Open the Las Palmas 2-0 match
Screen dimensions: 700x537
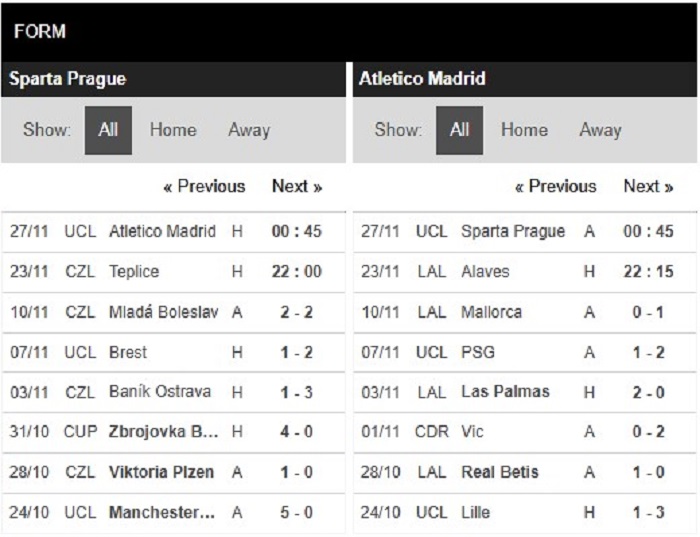point(525,392)
